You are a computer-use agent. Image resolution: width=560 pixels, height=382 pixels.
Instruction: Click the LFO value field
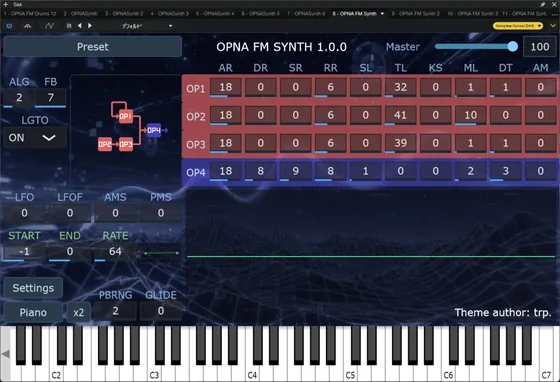(x=24, y=213)
